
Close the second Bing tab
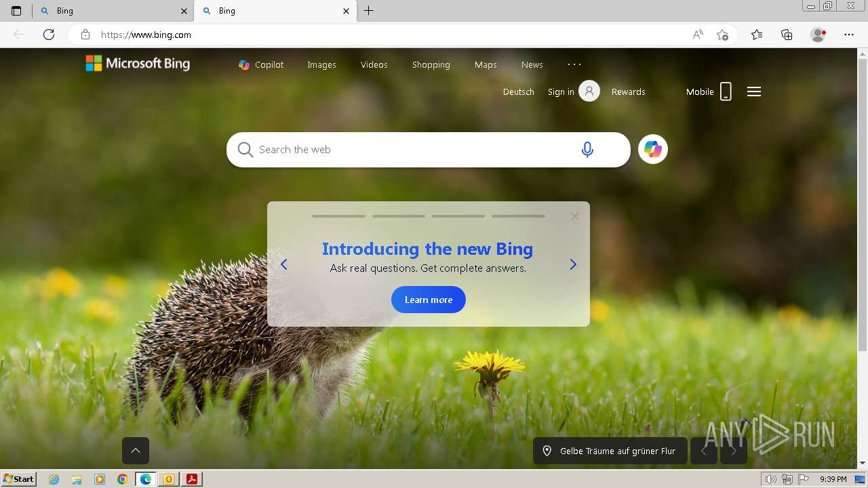tap(346, 11)
